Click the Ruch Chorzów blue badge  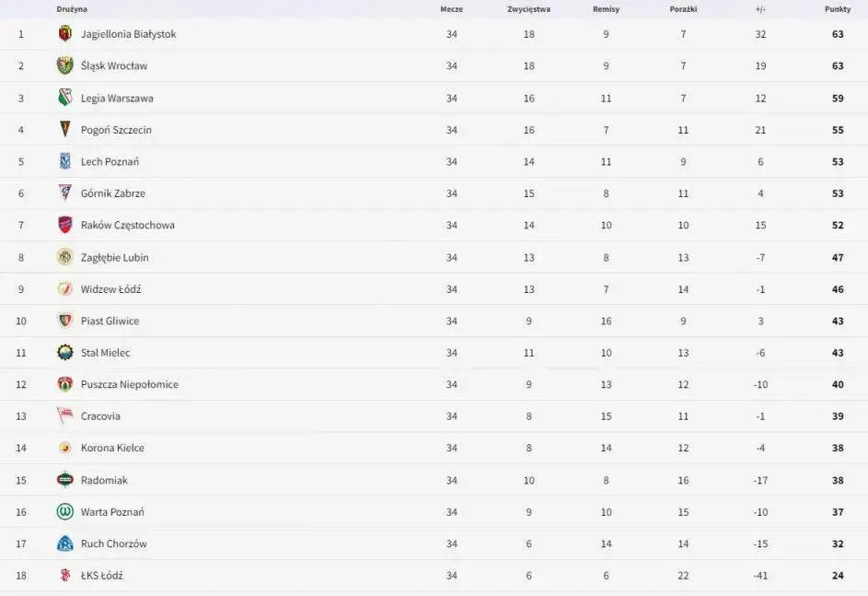click(x=64, y=543)
